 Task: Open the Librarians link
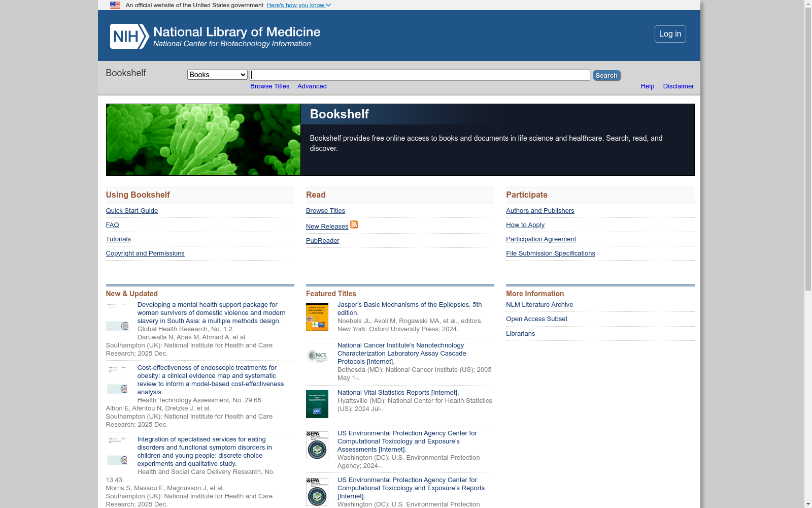coord(520,334)
